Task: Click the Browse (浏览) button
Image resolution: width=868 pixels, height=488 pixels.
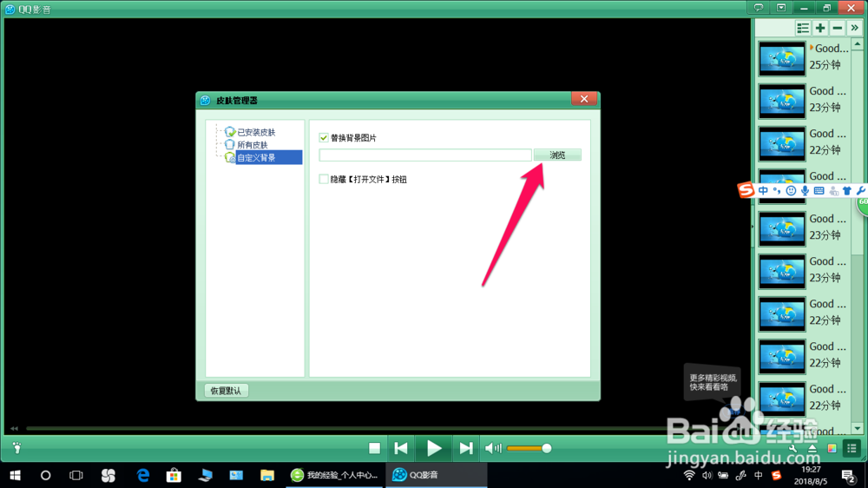Action: click(x=557, y=155)
